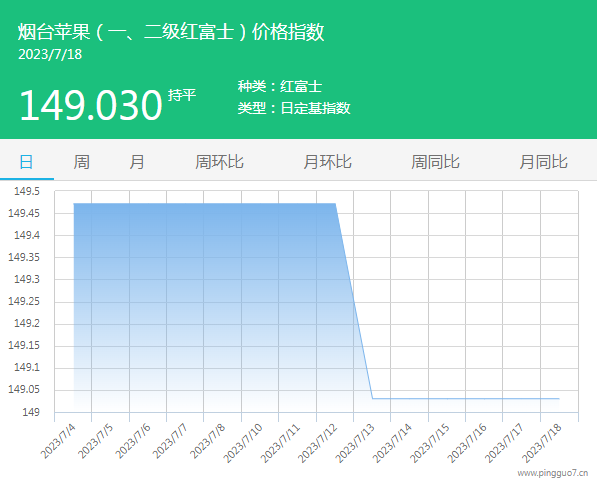
Task: Select the 日 daily tab
Action: 26,162
